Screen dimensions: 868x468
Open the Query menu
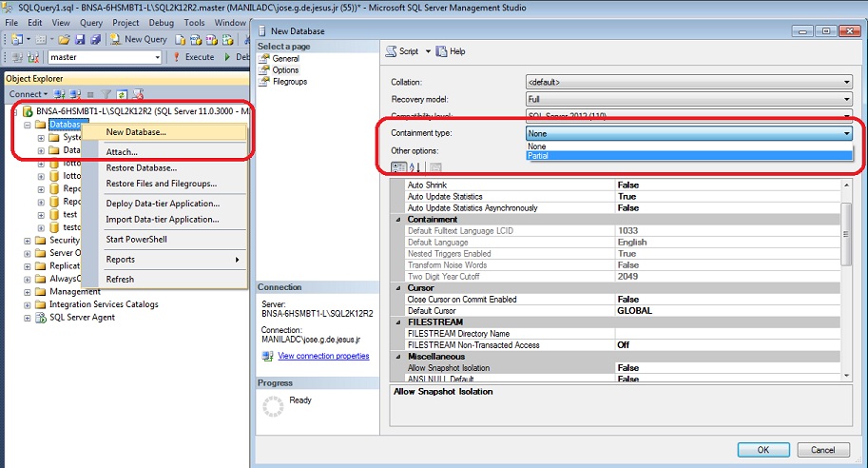point(91,23)
